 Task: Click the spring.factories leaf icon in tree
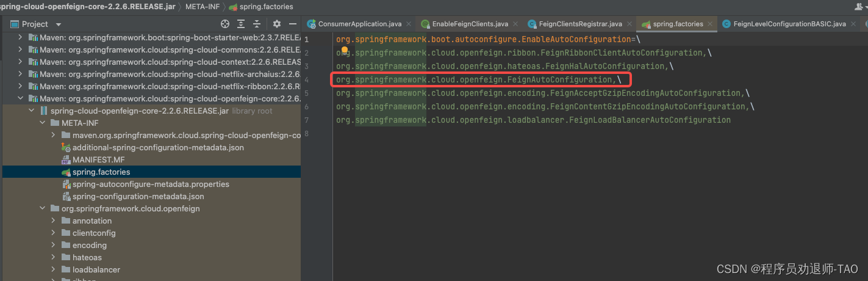pos(66,172)
